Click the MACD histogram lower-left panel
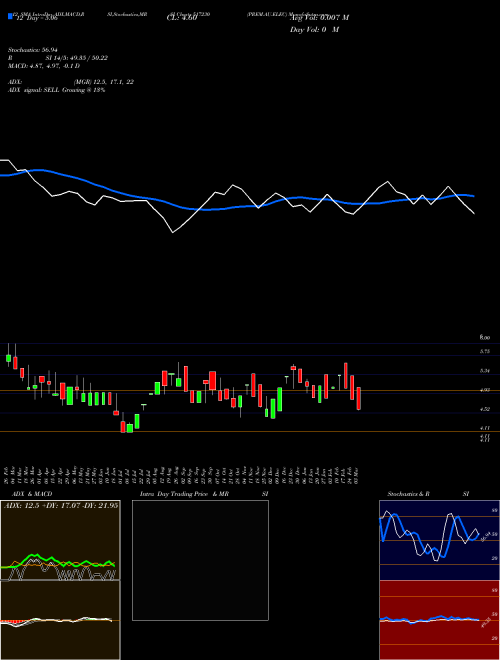500x660 pixels. click(60, 620)
